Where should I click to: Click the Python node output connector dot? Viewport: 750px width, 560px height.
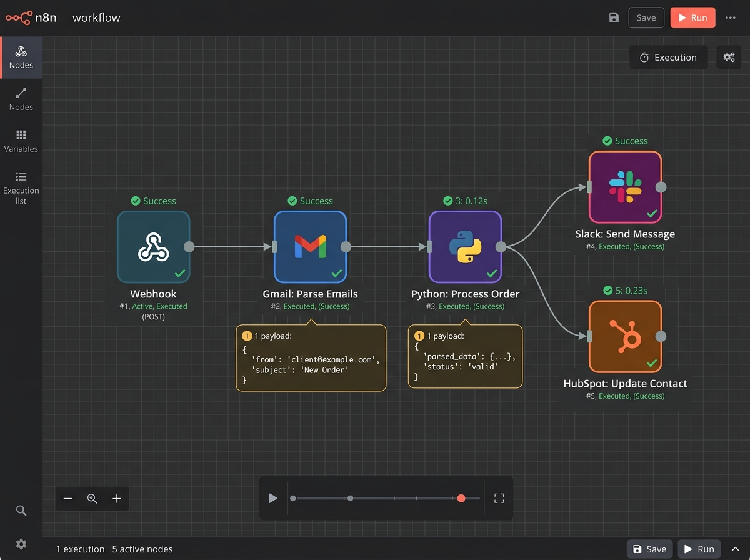pyautogui.click(x=501, y=247)
